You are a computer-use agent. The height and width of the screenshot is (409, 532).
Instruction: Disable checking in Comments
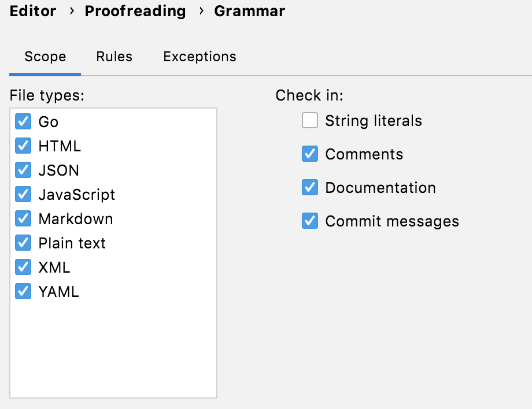click(310, 154)
